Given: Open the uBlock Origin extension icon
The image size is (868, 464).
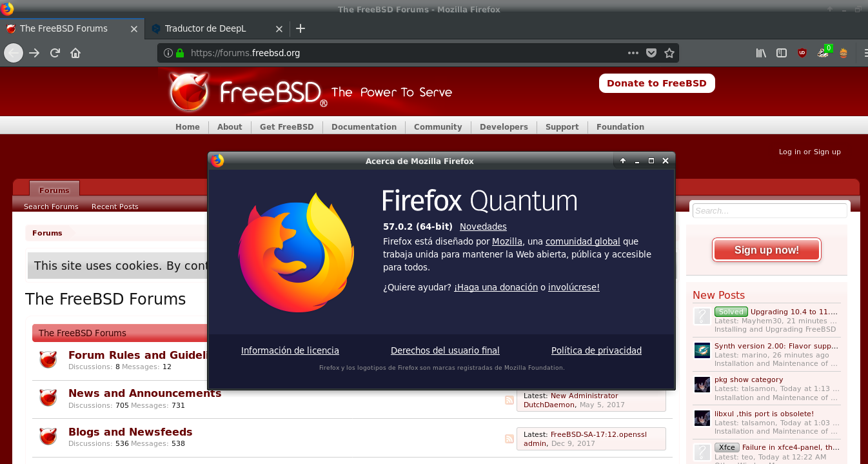Looking at the screenshot, I should coord(802,53).
